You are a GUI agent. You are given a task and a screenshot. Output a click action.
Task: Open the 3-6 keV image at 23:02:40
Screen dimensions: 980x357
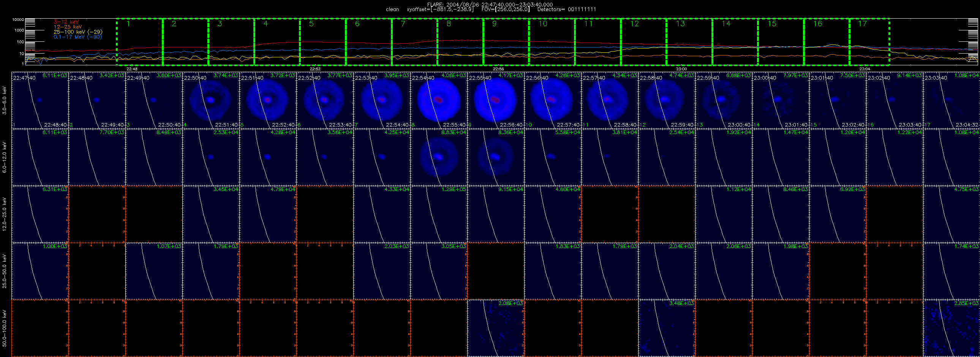(895, 100)
